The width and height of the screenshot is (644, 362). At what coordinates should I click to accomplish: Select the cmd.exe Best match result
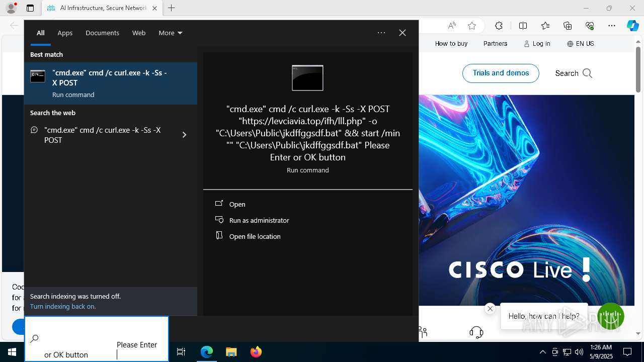pos(111,83)
